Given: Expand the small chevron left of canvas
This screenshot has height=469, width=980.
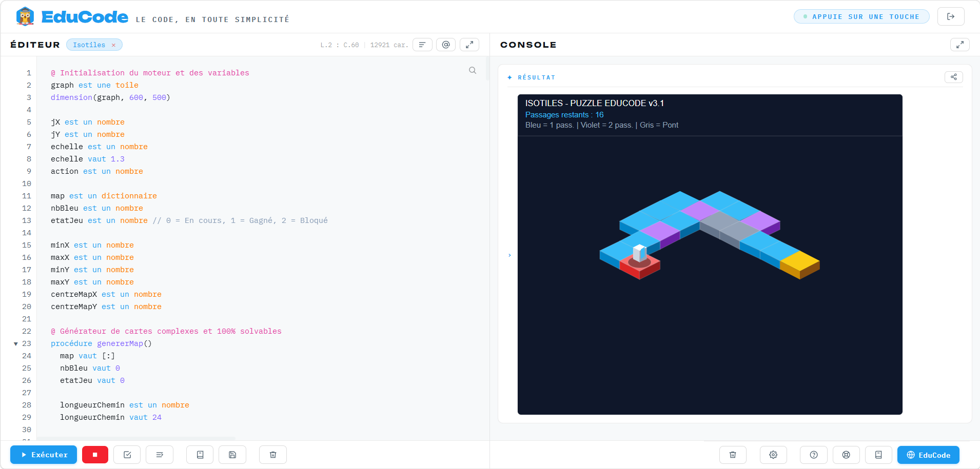Looking at the screenshot, I should [509, 255].
